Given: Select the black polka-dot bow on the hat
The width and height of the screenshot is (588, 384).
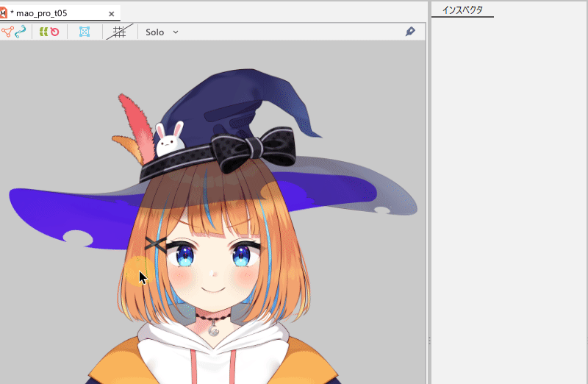Looking at the screenshot, I should [x=252, y=147].
